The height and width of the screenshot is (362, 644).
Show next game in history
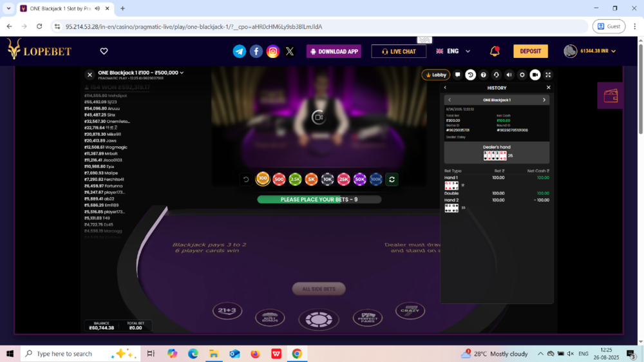544,100
